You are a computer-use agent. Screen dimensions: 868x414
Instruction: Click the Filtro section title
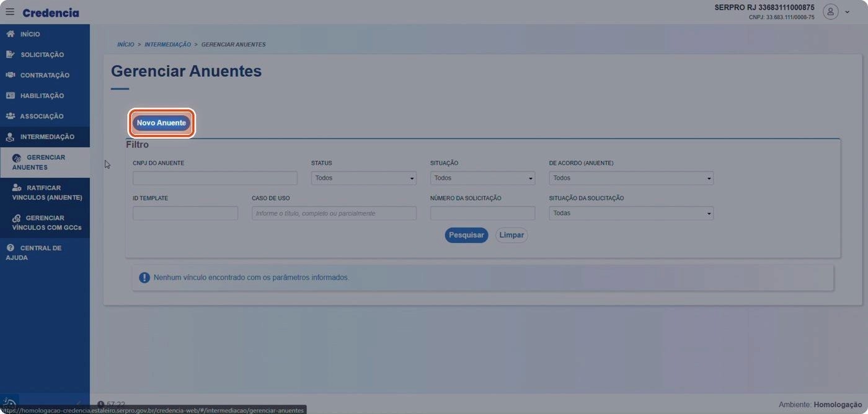point(138,144)
